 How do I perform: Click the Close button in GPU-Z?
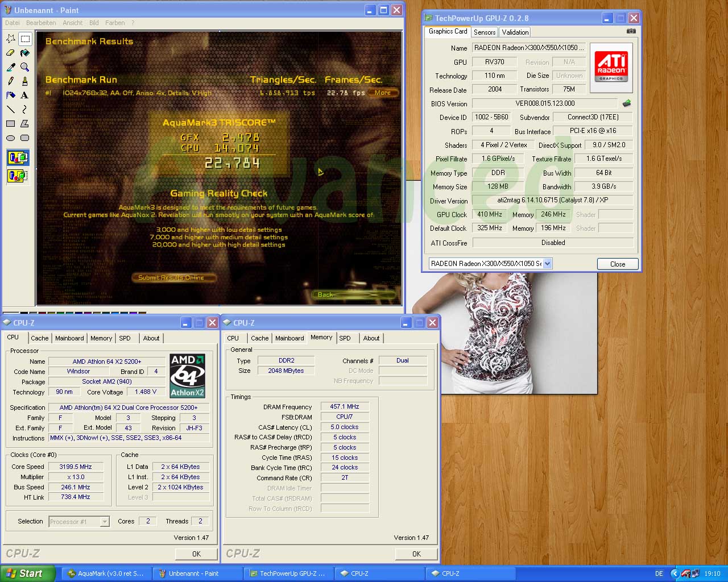point(618,264)
